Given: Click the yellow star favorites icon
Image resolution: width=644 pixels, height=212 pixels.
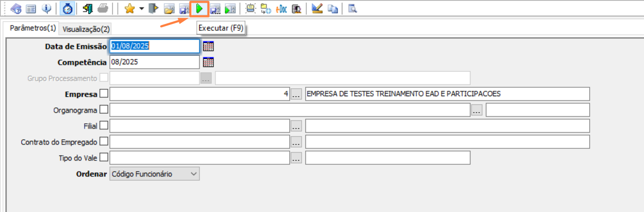Looking at the screenshot, I should (129, 9).
